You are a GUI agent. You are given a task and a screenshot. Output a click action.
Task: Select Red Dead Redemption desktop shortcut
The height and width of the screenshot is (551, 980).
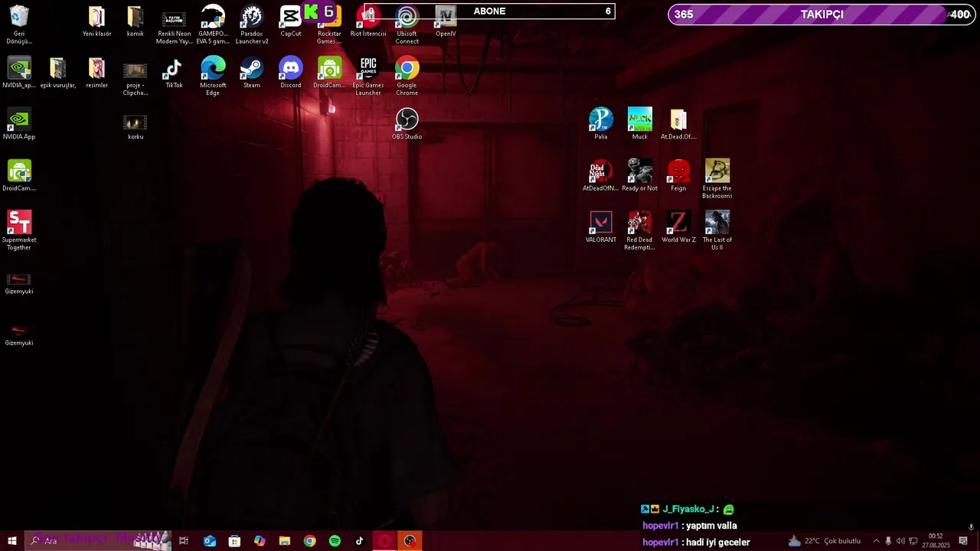pos(640,230)
